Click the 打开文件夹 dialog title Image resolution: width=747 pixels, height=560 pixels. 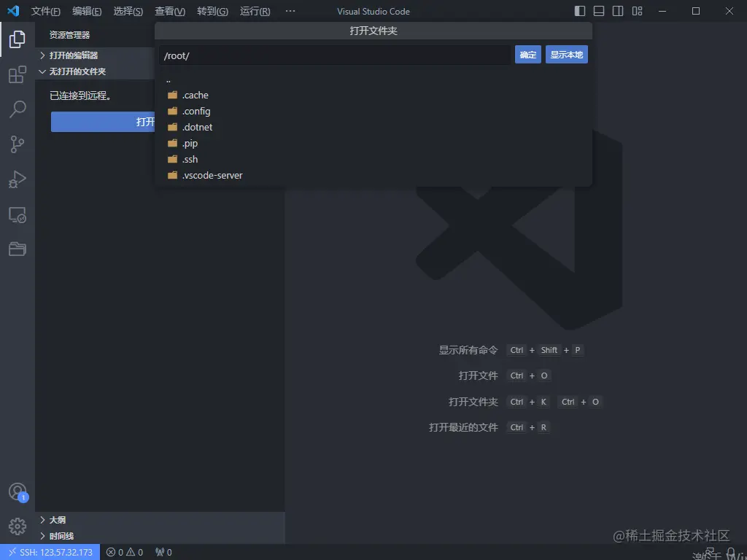click(373, 31)
